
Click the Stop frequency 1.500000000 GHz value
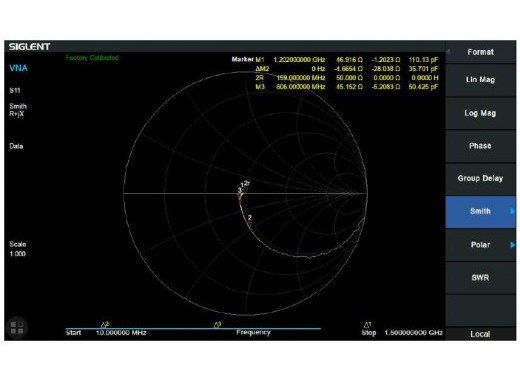point(413,333)
